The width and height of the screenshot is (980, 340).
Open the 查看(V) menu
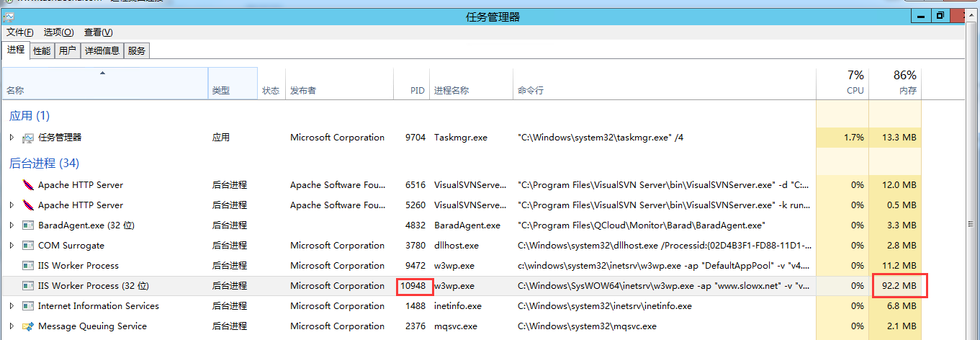(99, 32)
